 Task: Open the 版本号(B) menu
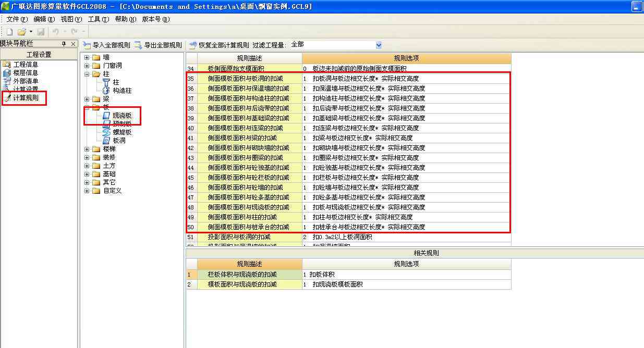[x=156, y=19]
